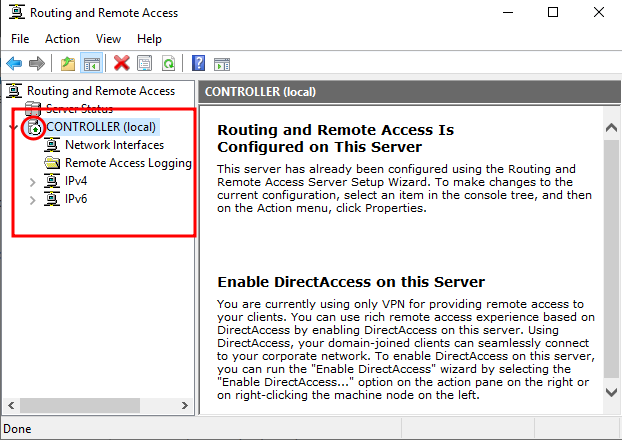This screenshot has height=440, width=622.
Task: Click the Routing and Remote Access root icon
Action: coord(14,91)
